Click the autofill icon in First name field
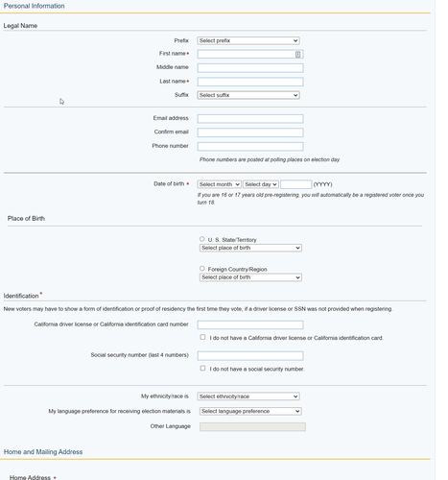The height and width of the screenshot is (480, 448). (297, 54)
